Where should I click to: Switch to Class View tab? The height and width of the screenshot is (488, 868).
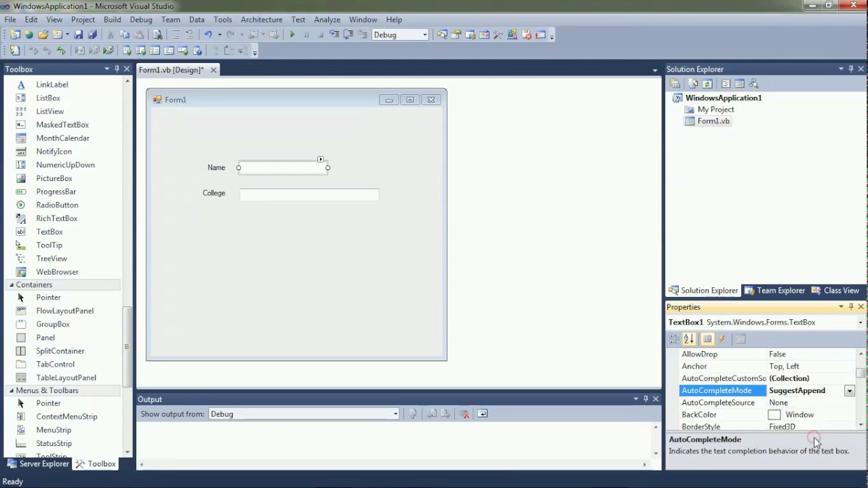click(835, 291)
